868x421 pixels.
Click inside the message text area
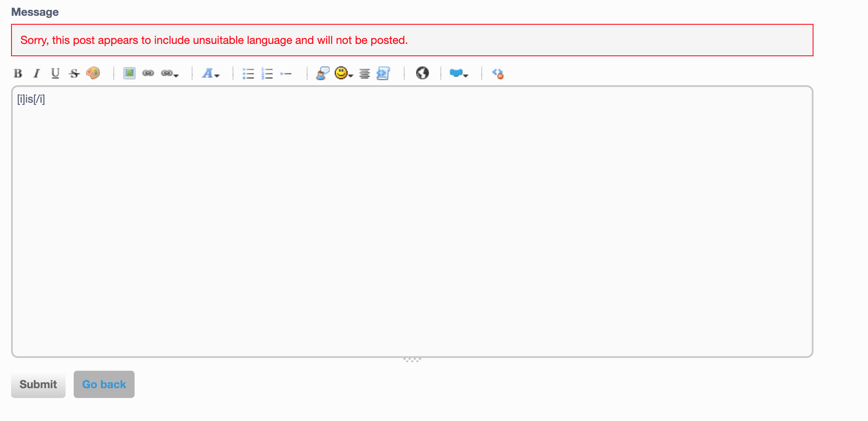click(412, 222)
